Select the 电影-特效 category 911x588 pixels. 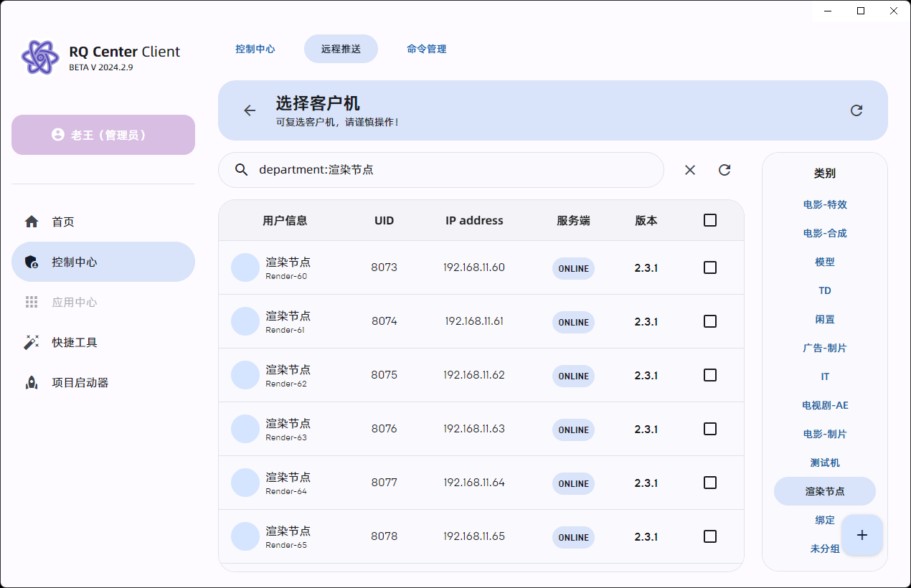pos(825,204)
